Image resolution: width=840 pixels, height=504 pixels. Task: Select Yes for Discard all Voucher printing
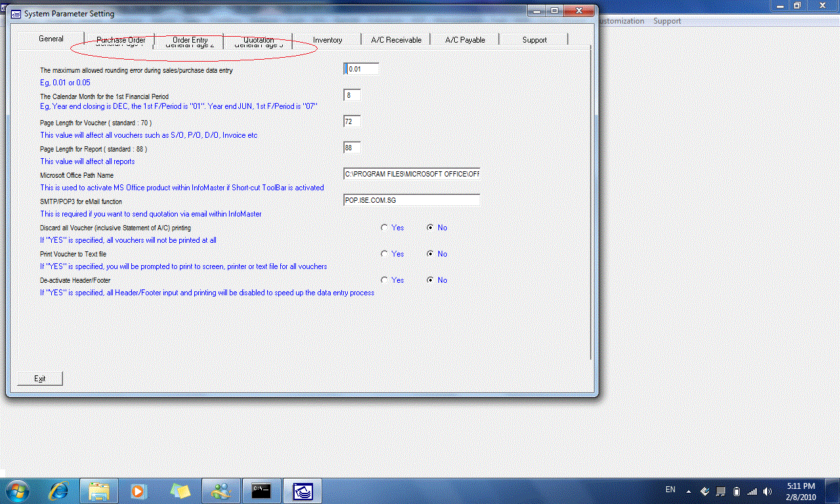coord(385,228)
